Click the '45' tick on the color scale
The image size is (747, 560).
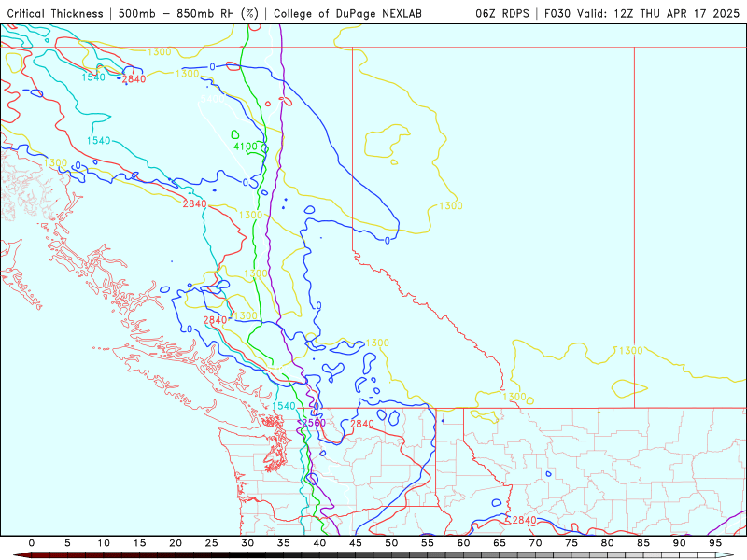click(x=356, y=543)
